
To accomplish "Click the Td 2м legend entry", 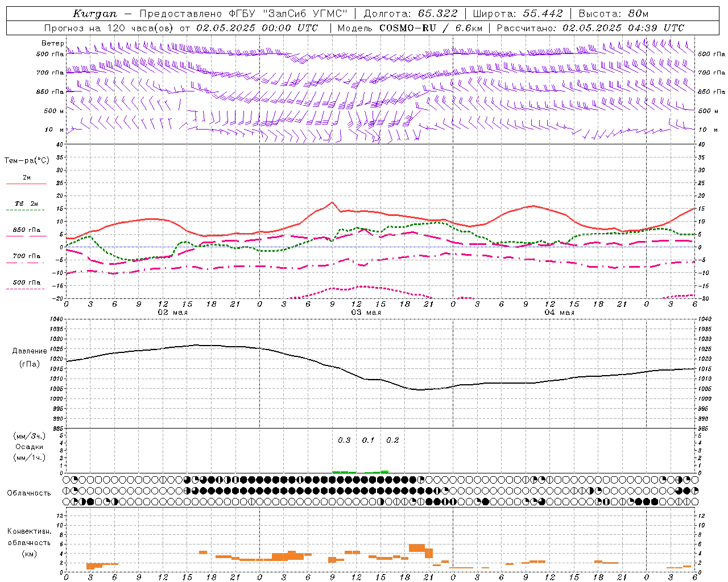I will (x=27, y=203).
